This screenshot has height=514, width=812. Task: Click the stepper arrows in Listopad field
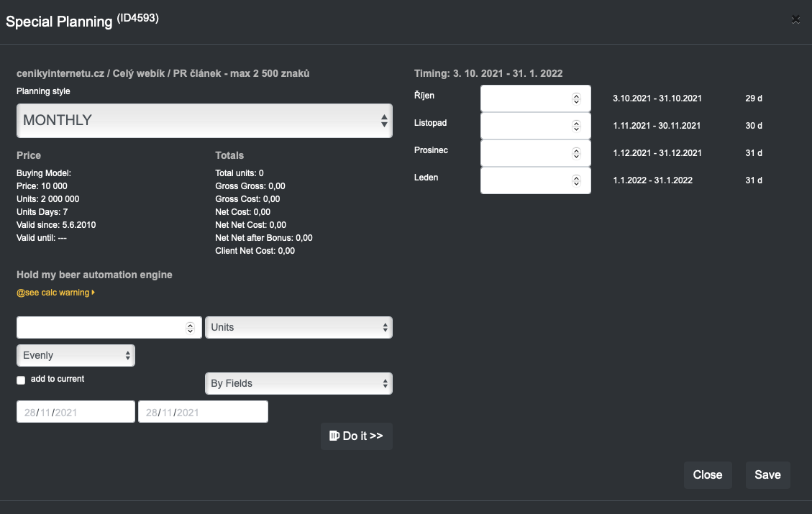pos(576,126)
